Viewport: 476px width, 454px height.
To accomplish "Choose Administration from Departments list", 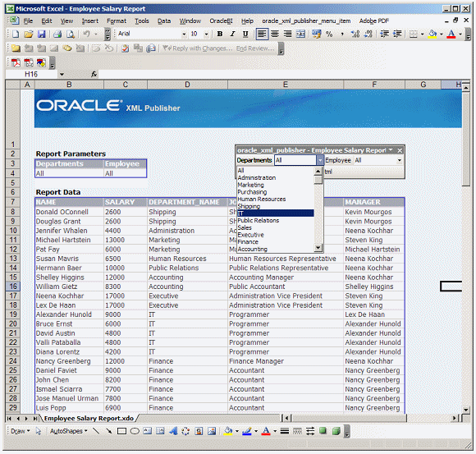I will click(x=275, y=177).
